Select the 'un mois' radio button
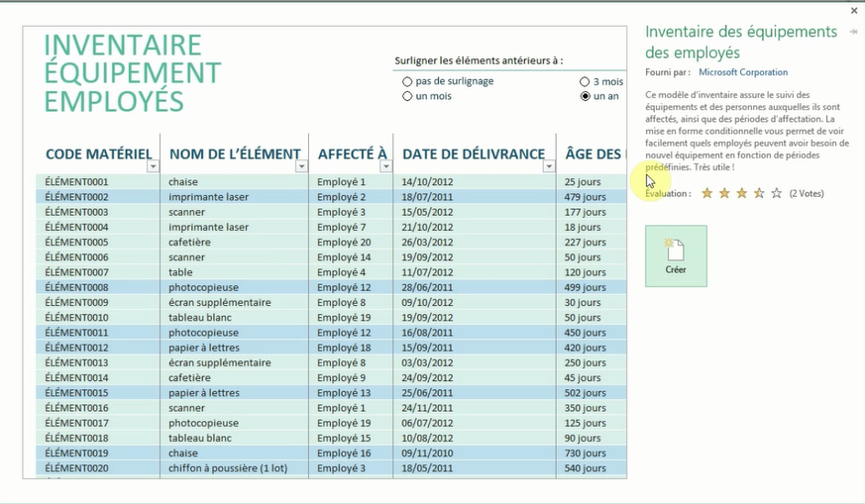 tap(407, 96)
